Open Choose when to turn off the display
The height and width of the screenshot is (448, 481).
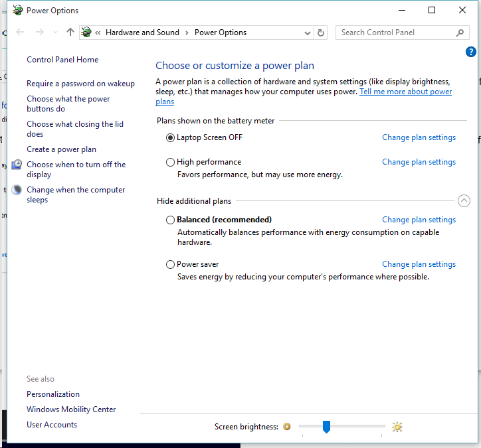76,169
